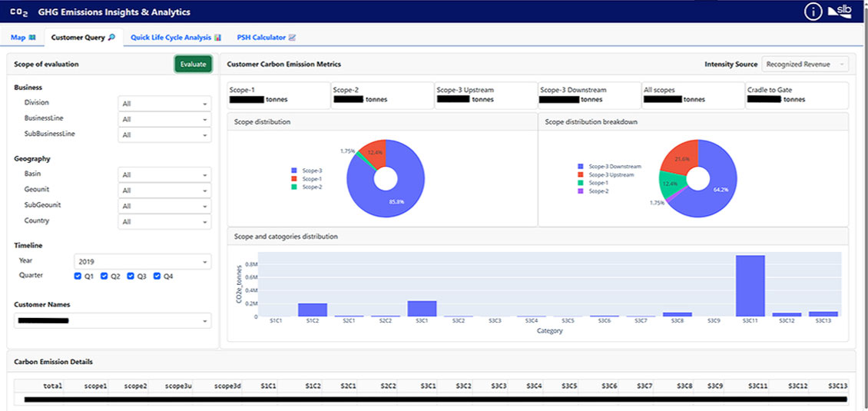The height and width of the screenshot is (411, 868).
Task: Click the 'scope3u' column header
Action: tap(178, 386)
